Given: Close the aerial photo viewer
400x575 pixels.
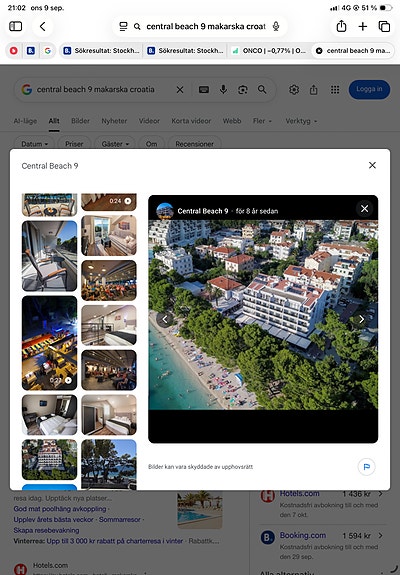Looking at the screenshot, I should 364,209.
